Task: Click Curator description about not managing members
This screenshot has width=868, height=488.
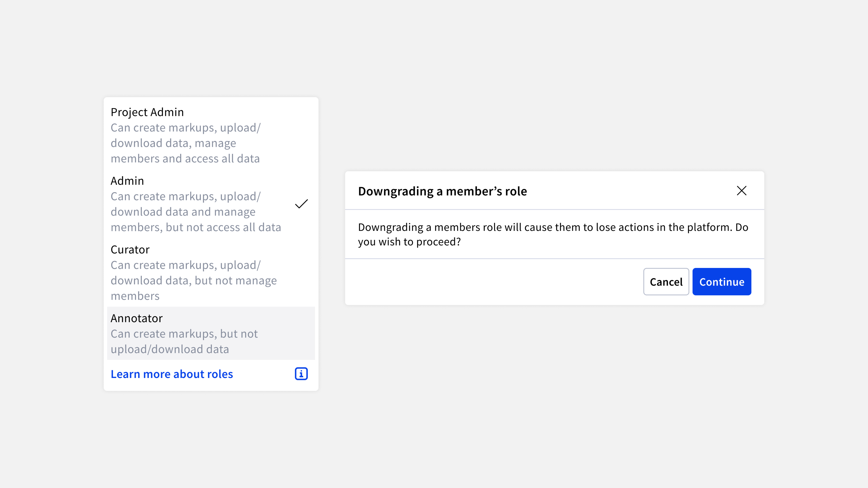Action: pos(194,281)
